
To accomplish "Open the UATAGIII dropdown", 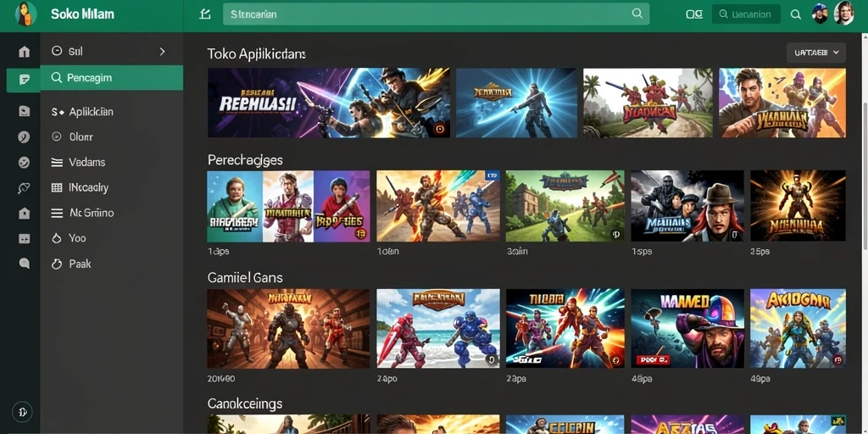I will click(x=816, y=53).
